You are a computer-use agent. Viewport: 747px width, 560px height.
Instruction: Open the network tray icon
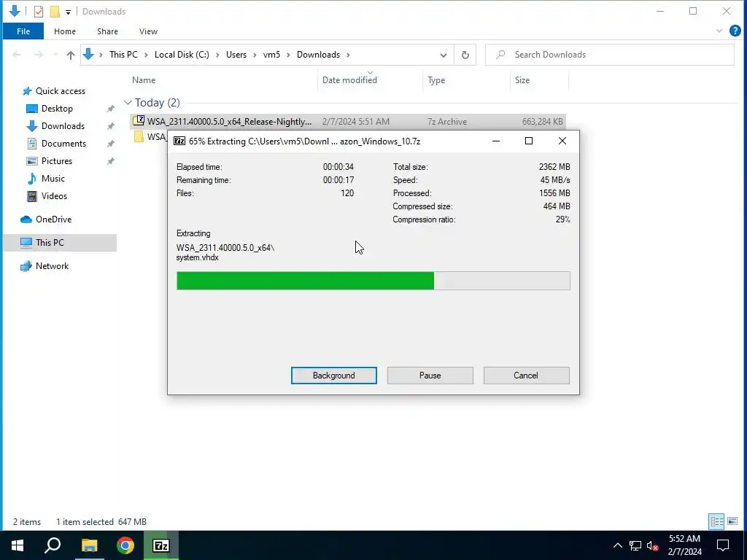[635, 545]
